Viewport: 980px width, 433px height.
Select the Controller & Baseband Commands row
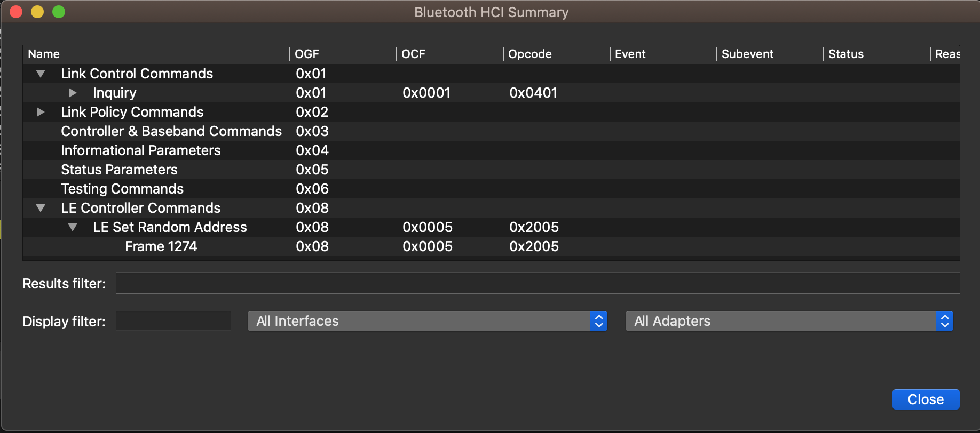(x=171, y=131)
